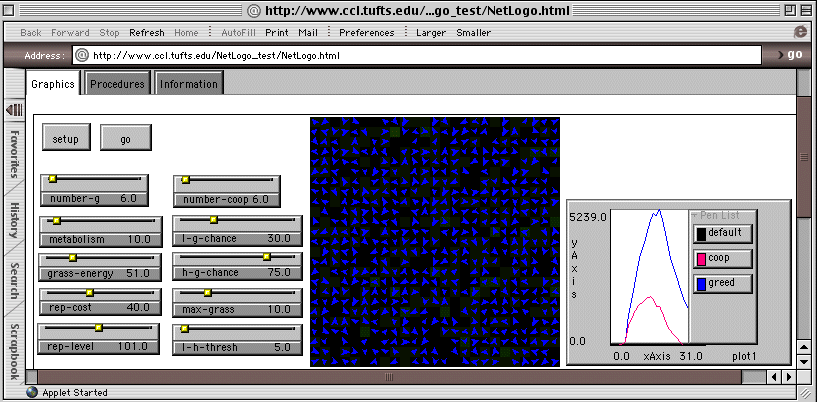Click Refresh in the browser toolbar
This screenshot has width=817, height=402.
click(146, 32)
